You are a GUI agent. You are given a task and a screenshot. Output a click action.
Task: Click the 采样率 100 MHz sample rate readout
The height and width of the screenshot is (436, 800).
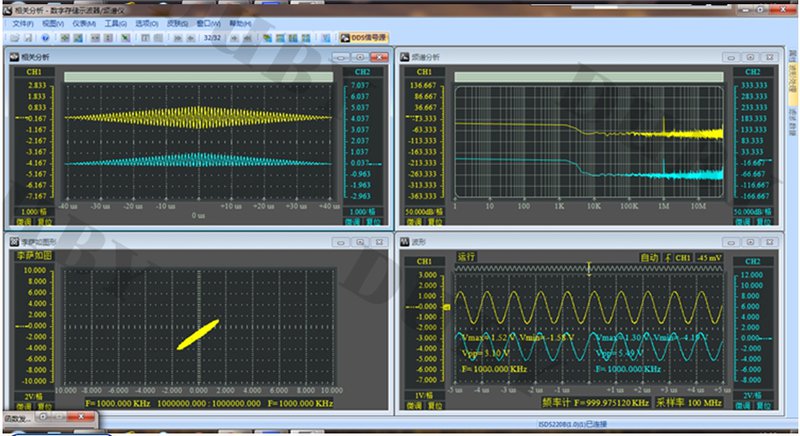689,403
